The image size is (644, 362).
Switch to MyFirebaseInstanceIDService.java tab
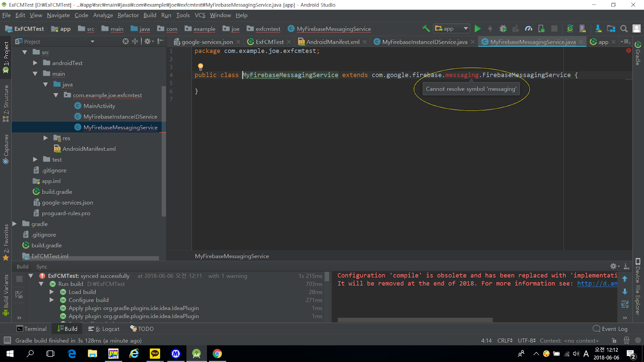click(x=425, y=42)
